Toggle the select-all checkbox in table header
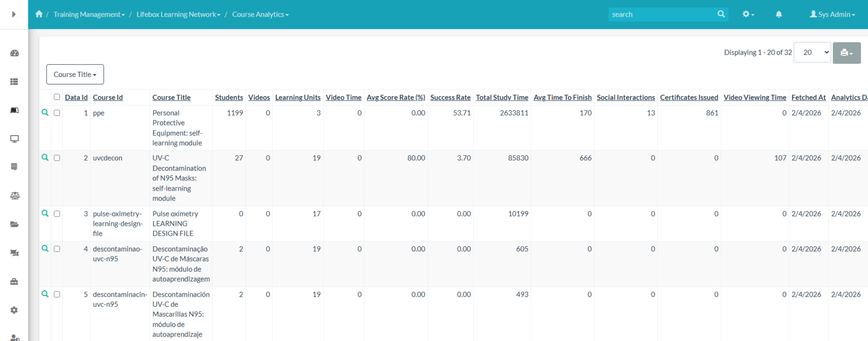The image size is (868, 341). (57, 97)
